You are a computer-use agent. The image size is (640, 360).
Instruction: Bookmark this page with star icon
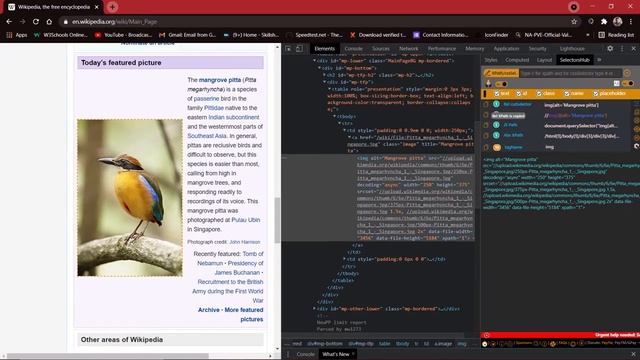click(x=574, y=22)
